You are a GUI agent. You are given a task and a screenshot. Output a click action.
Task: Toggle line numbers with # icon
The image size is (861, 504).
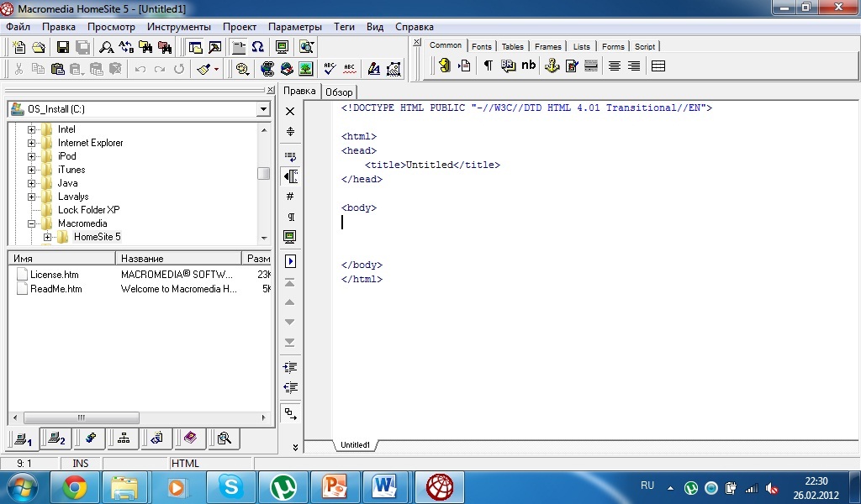point(290,197)
